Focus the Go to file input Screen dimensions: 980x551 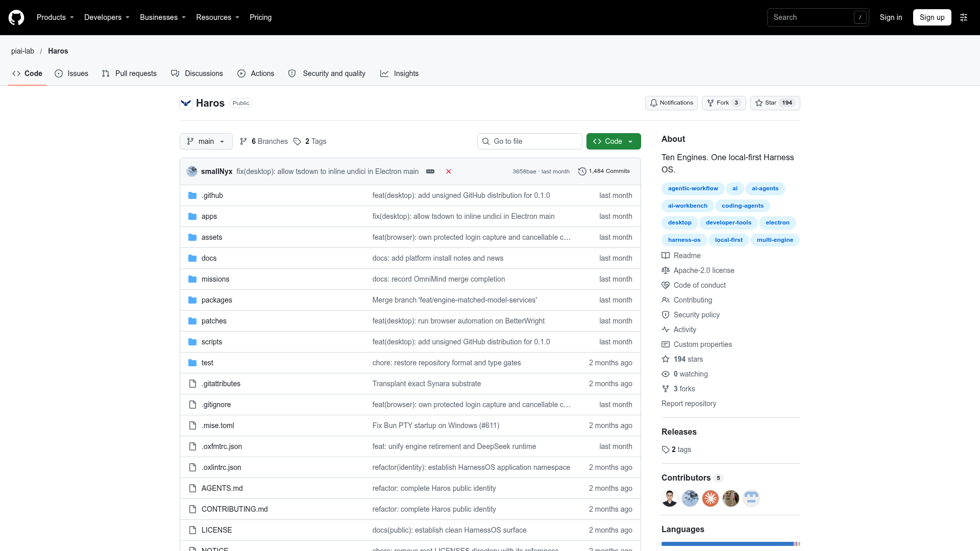click(530, 141)
